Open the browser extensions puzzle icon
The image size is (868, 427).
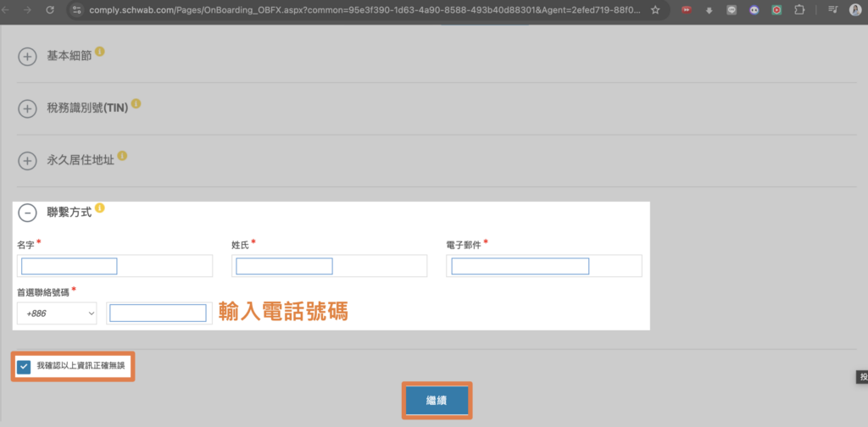click(798, 10)
